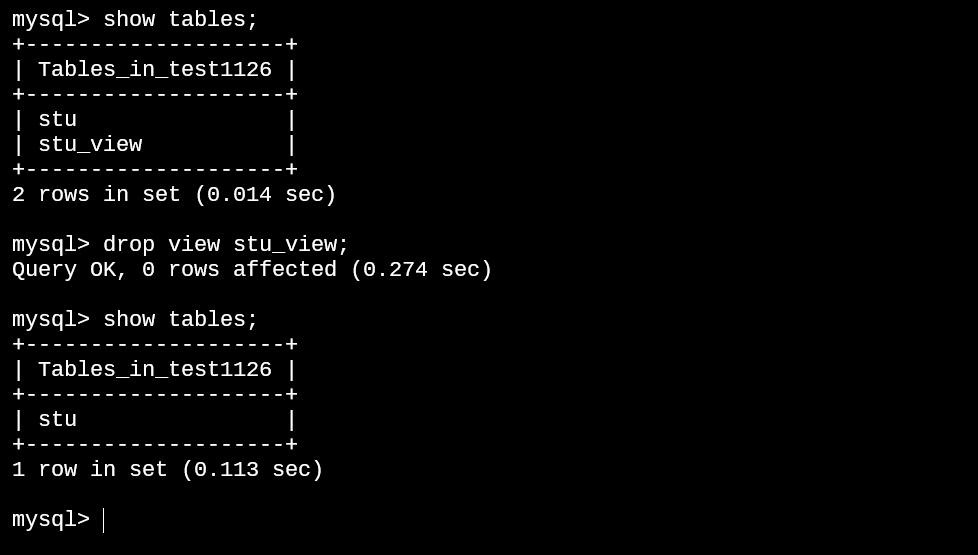This screenshot has width=978, height=555.
Task: Click the "2 rows in set" result message
Action: point(96,195)
